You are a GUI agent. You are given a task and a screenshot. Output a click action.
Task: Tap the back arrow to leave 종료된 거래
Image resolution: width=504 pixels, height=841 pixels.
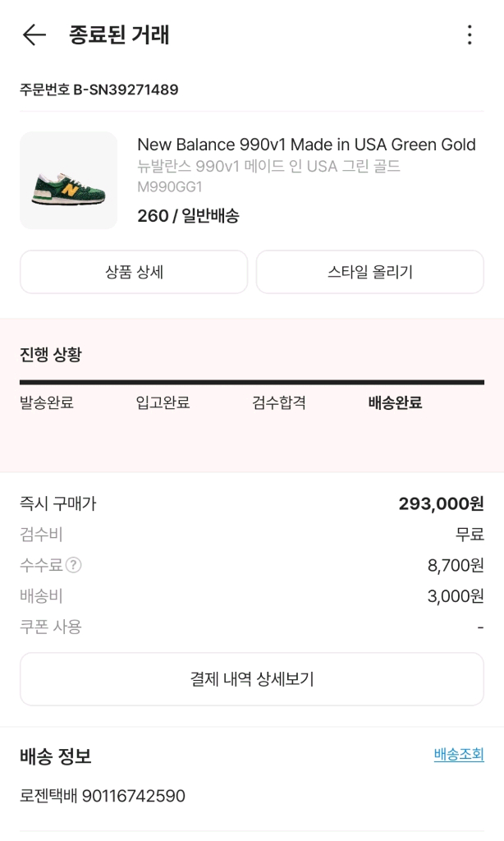coord(30,34)
